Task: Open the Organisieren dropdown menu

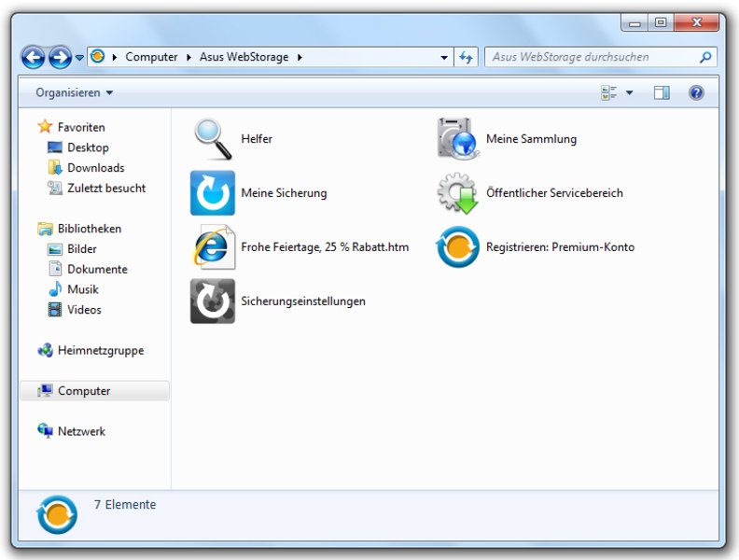Action: pyautogui.click(x=74, y=92)
